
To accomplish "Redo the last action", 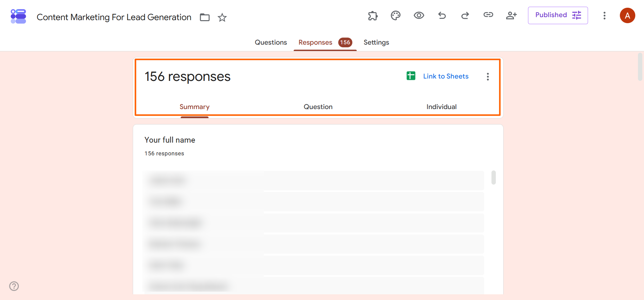I will click(x=465, y=15).
